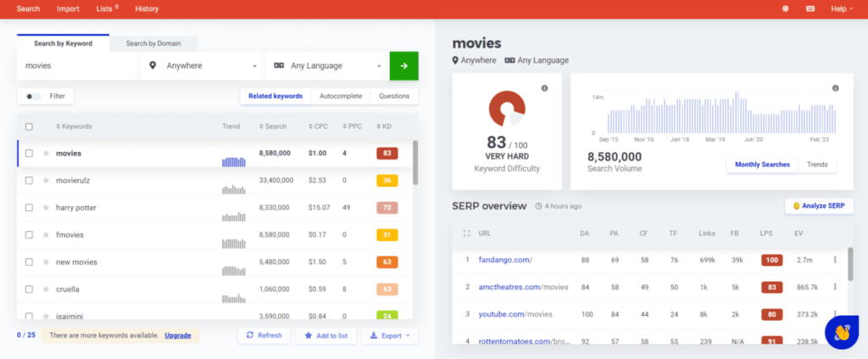Click the Analyze SERP button
This screenshot has height=359, width=868.
[819, 206]
